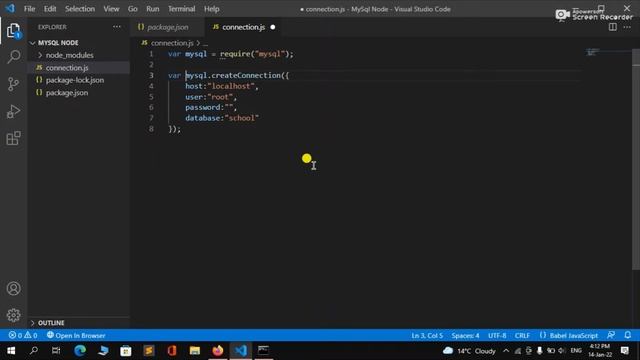Click ENG language indicator in tray
Screen dimensions: 640x360
pyautogui.click(x=576, y=351)
